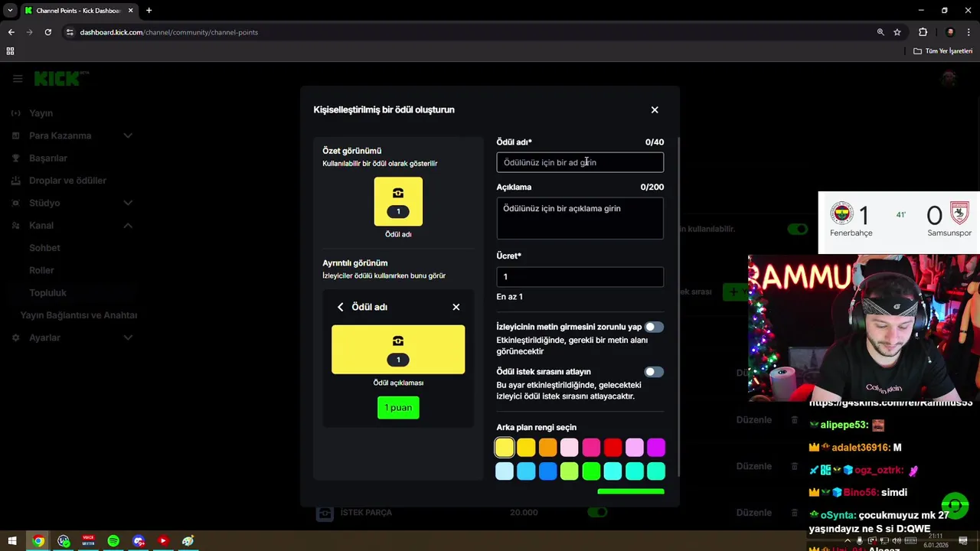Pick the bright green background swatch
Screen dimensions: 980x551
point(591,471)
